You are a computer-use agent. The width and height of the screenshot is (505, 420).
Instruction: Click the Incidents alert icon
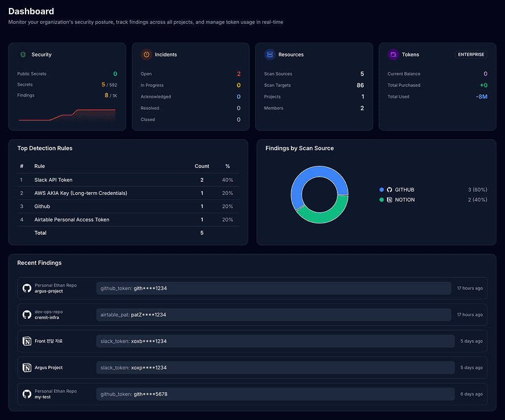click(x=147, y=55)
